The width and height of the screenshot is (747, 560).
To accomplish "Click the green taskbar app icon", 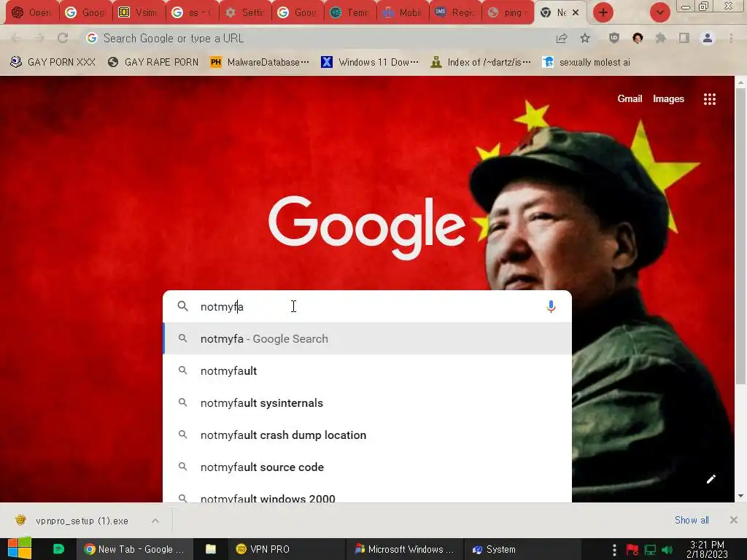I will [x=58, y=549].
